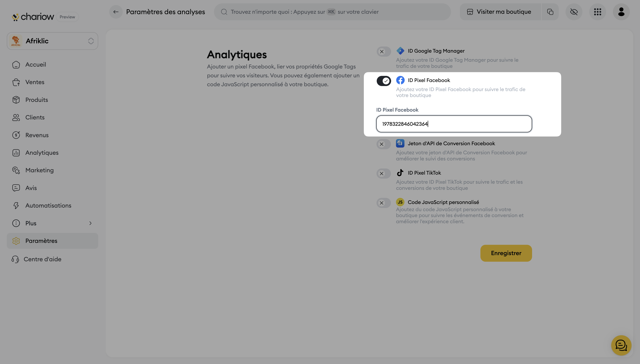The height and width of the screenshot is (364, 640).
Task: Open the user profile avatar
Action: coord(621,12)
